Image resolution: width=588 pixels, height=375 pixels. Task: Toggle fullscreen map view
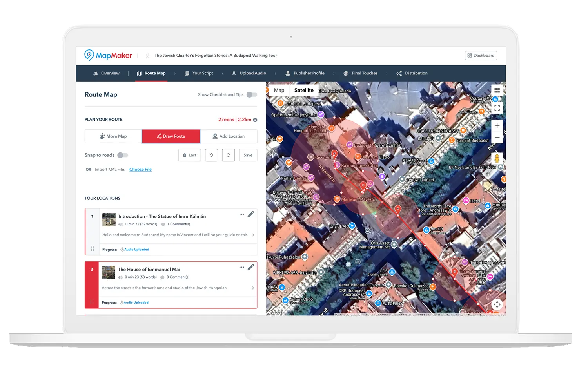(x=497, y=108)
